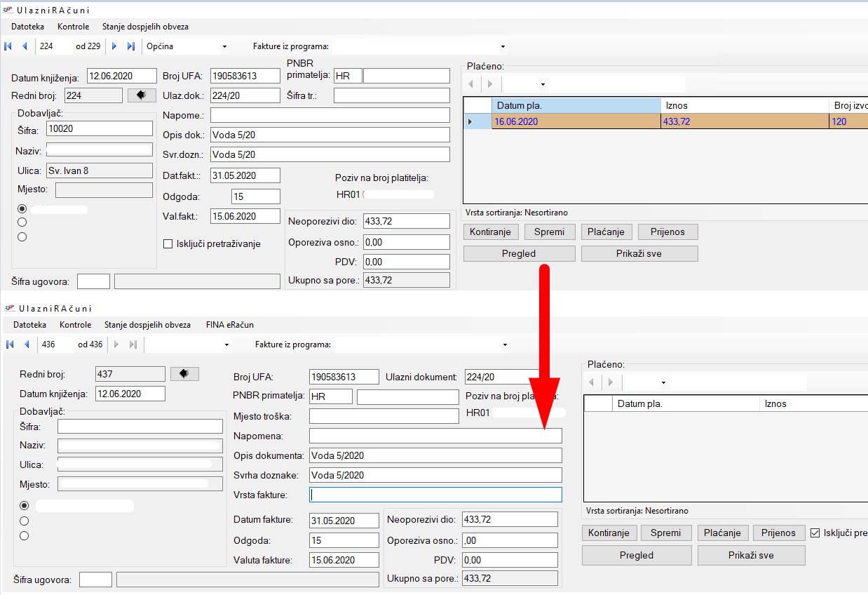868x595 pixels.
Task: Select the second radio button under Sv. Ivan 8
Action: [x=22, y=222]
